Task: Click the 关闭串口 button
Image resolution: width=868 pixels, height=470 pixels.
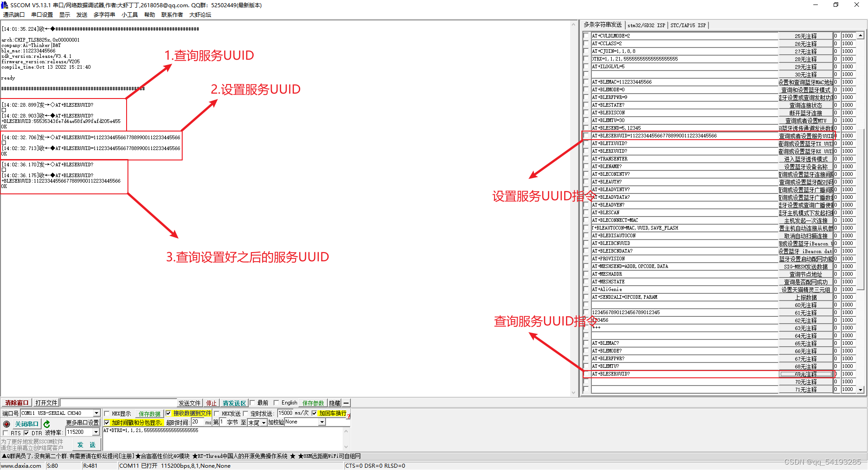Action: (x=26, y=424)
